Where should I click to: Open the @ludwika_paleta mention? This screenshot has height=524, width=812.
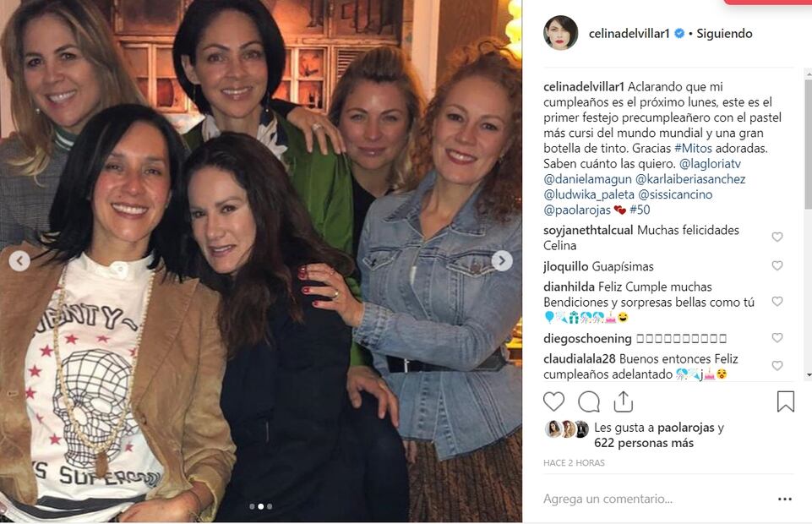pos(589,194)
